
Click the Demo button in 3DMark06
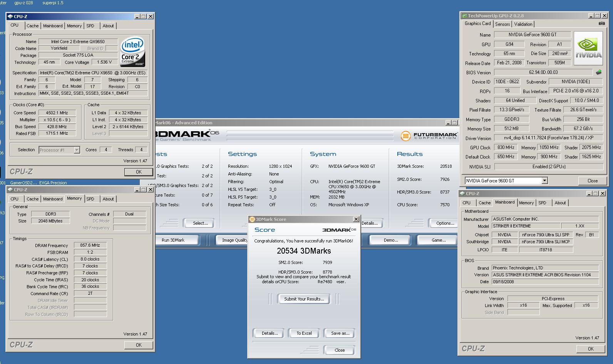(390, 240)
